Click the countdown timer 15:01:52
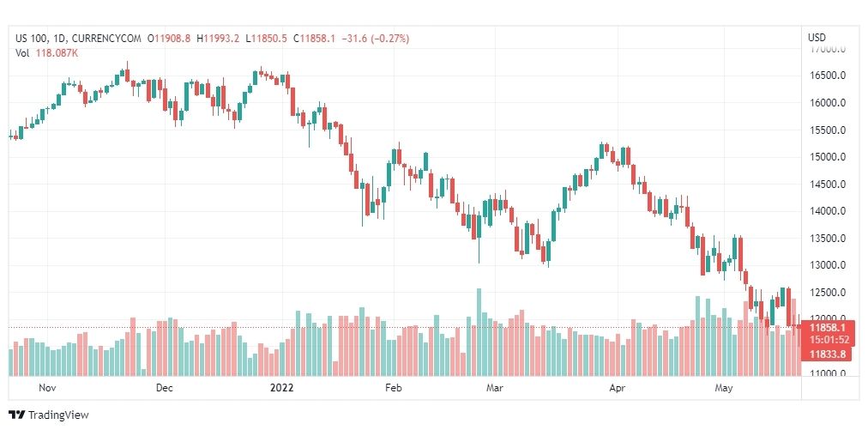The height and width of the screenshot is (430, 868). click(829, 339)
